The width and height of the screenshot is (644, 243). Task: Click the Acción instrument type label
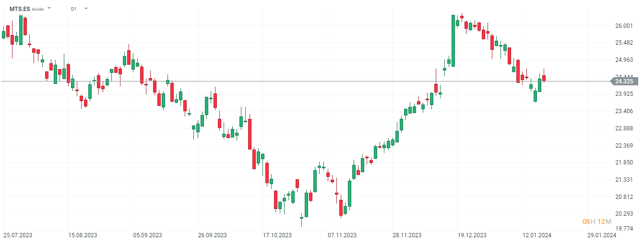point(38,9)
